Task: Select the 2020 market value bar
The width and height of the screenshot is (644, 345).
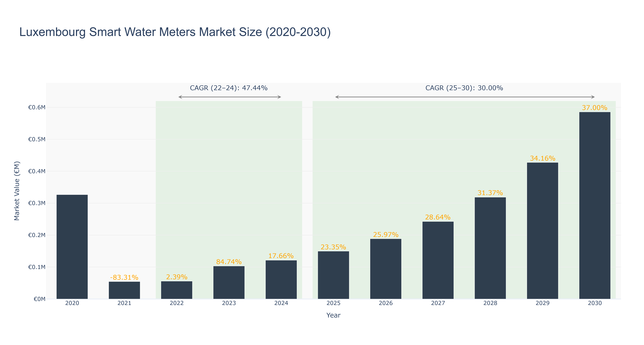Action: tap(72, 247)
